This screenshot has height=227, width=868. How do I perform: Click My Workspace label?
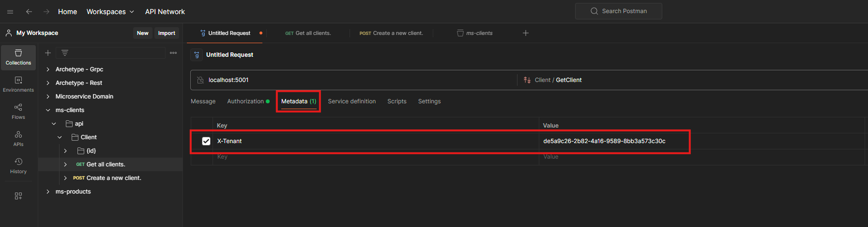pyautogui.click(x=37, y=33)
